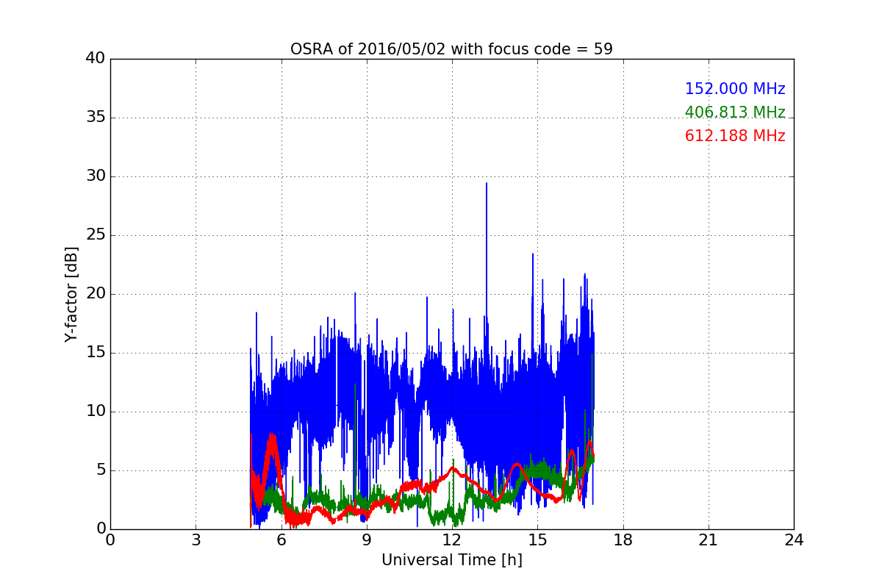This screenshot has height=588, width=882.
Task: Click the y-axis tick label 25
Action: 95,235
